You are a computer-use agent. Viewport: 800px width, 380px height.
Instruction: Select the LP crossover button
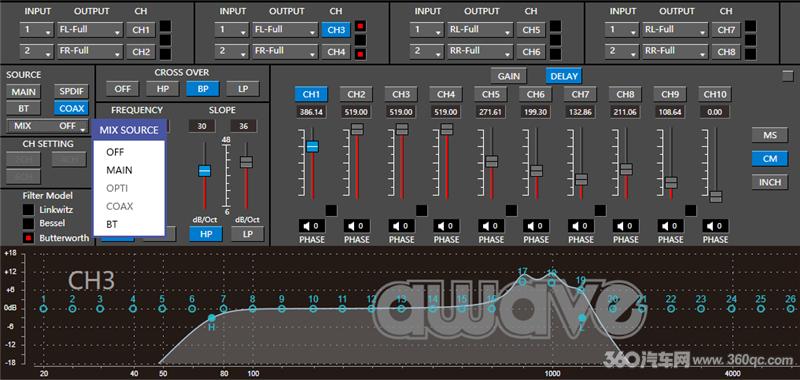[x=243, y=89]
